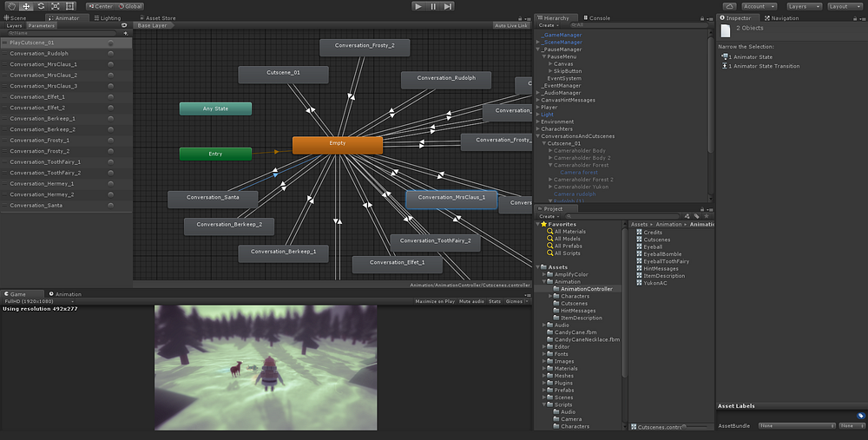
Task: Click Maximize on Play button
Action: [x=435, y=302]
